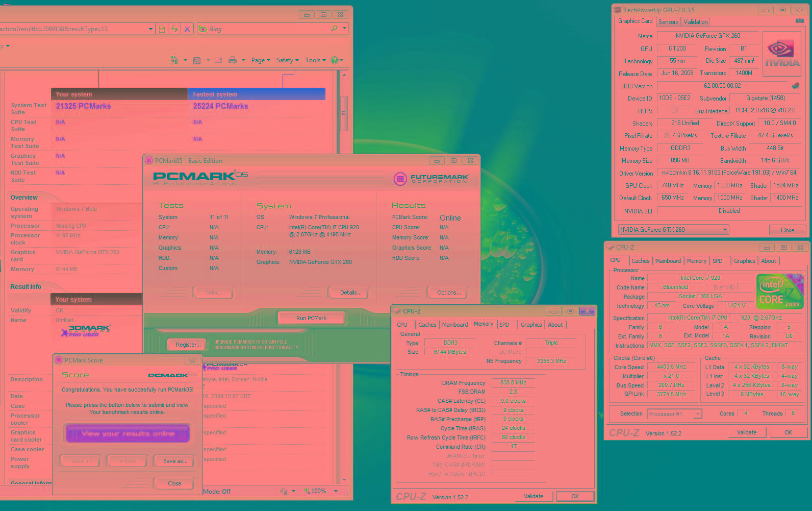Click the Register... button in PCMark05
This screenshot has width=812, height=511.
point(188,345)
